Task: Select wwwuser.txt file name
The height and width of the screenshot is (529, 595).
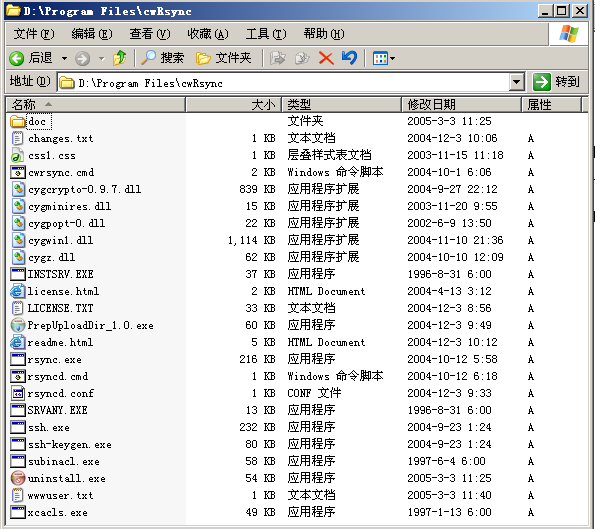Action: [x=60, y=495]
